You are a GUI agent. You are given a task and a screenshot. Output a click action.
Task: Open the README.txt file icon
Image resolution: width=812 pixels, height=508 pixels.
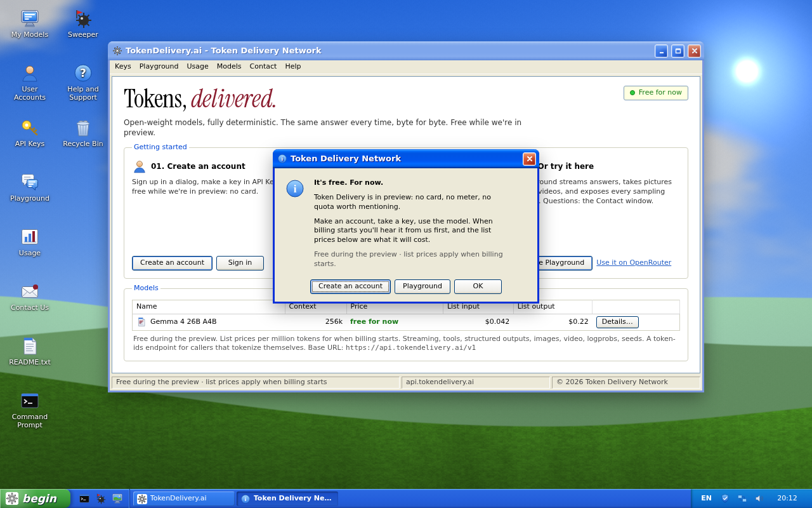(x=30, y=351)
